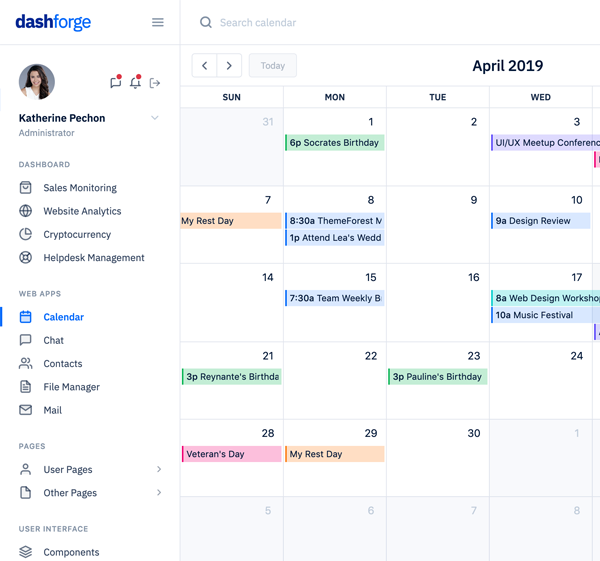Viewport: 600px width, 561px height.
Task: Click the hamburger menu icon
Action: tap(157, 22)
